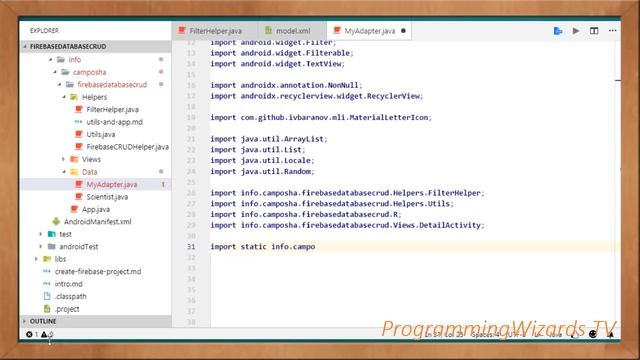The width and height of the screenshot is (640, 360).
Task: Click the Android icon beside AndroidManifest.xml
Action: pos(56,222)
